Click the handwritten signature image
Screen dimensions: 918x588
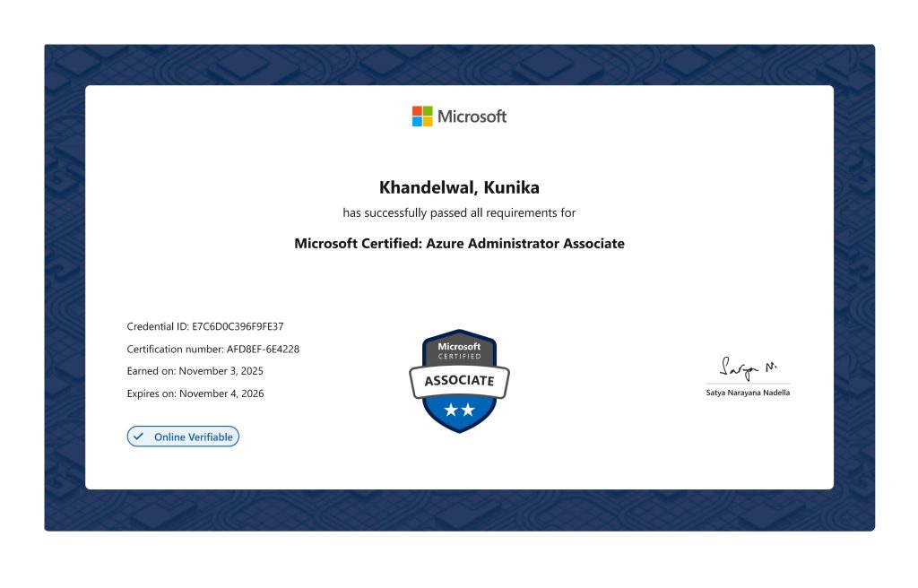click(x=747, y=367)
